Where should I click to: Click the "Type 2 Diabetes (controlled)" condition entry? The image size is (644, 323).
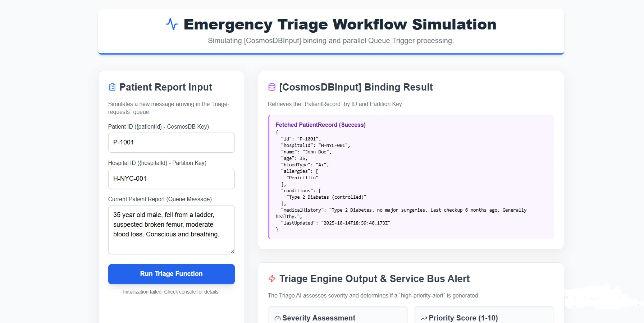tap(326, 197)
